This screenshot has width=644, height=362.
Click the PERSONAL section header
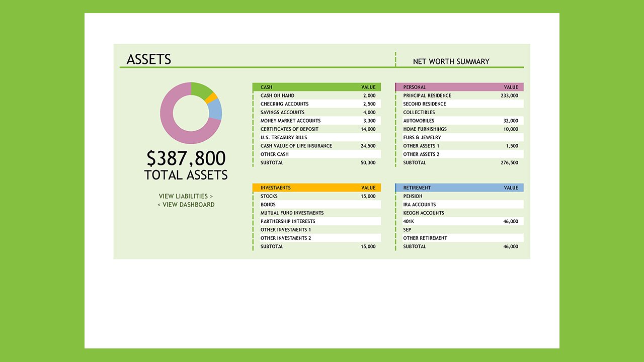pyautogui.click(x=459, y=86)
